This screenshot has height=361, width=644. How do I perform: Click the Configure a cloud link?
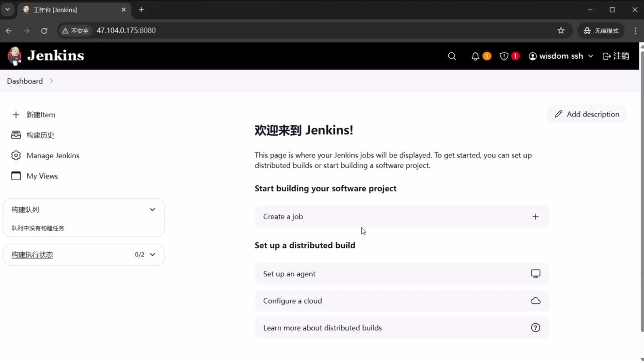402,301
